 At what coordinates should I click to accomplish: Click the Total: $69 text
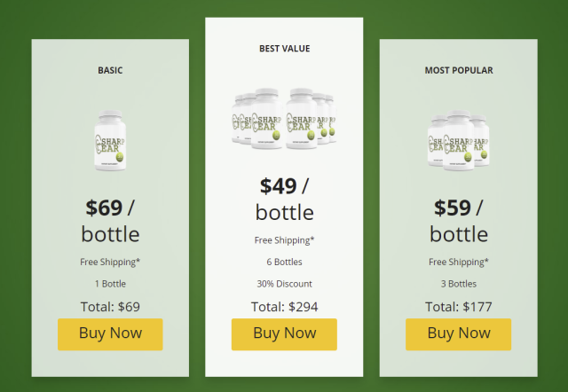pos(110,307)
